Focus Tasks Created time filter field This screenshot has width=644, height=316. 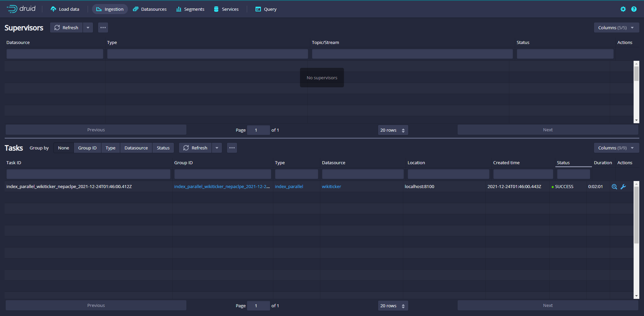[523, 174]
